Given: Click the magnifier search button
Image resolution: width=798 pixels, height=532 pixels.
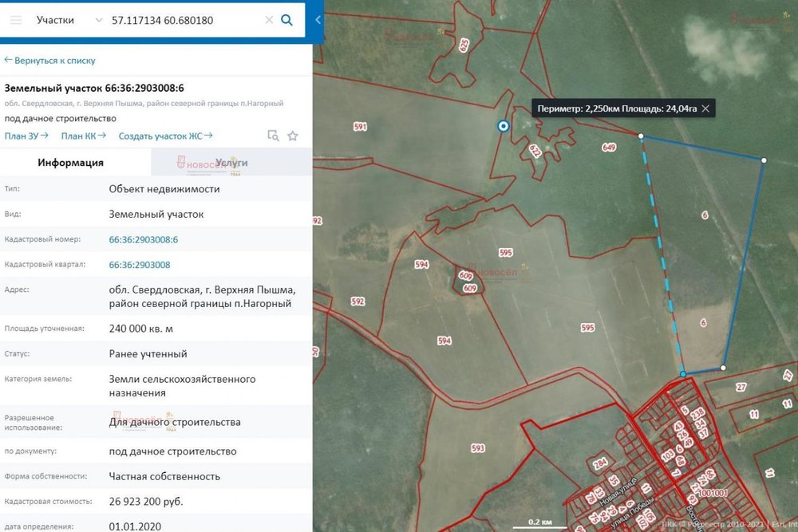Looking at the screenshot, I should pos(287,20).
